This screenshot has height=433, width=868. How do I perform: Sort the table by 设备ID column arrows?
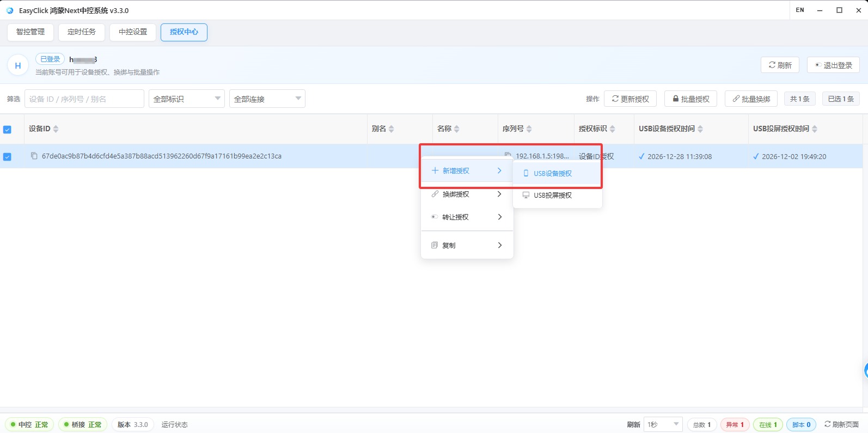click(56, 129)
